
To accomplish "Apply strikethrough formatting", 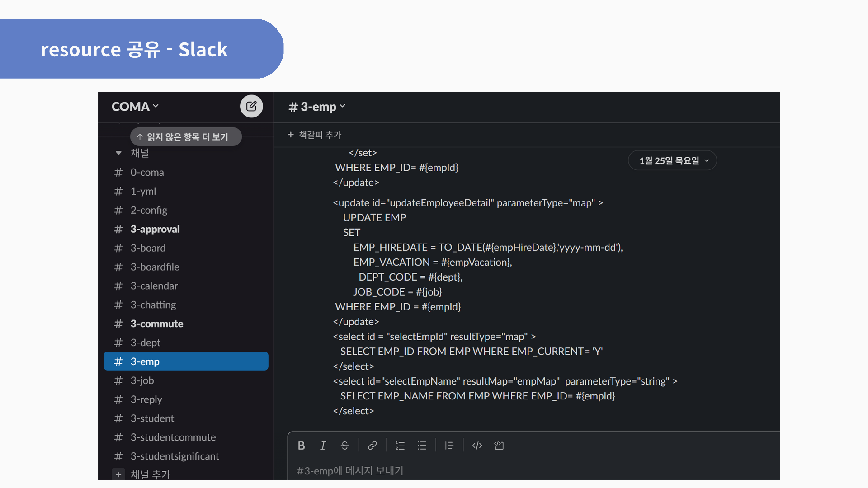I will tap(344, 446).
